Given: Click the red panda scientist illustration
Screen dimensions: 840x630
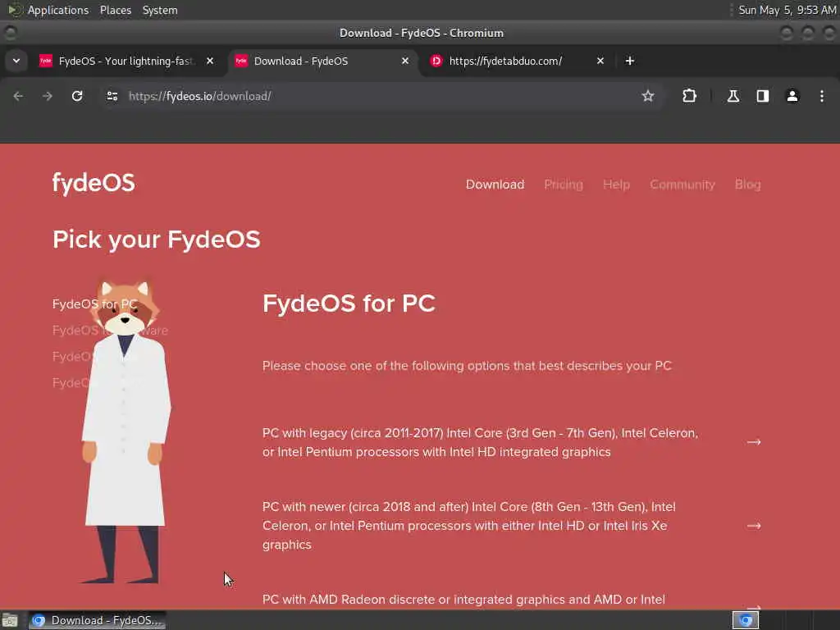Looking at the screenshot, I should tap(126, 431).
